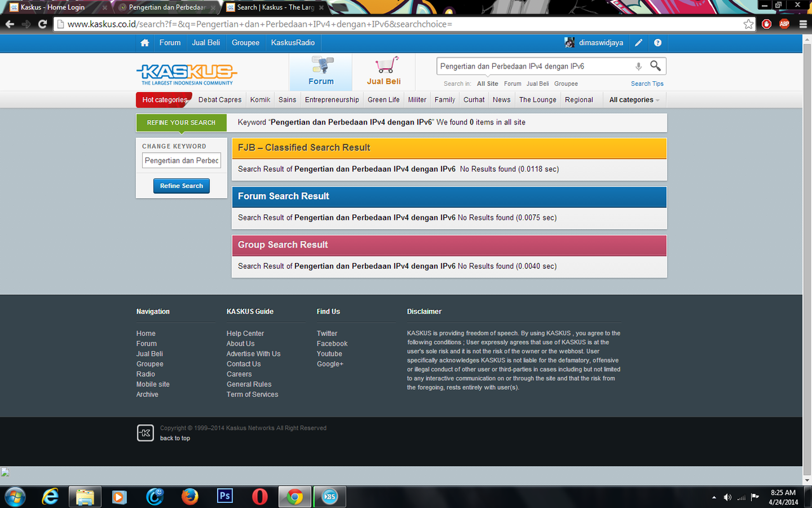The image size is (812, 508).
Task: Open the Regional category
Action: 579,100
